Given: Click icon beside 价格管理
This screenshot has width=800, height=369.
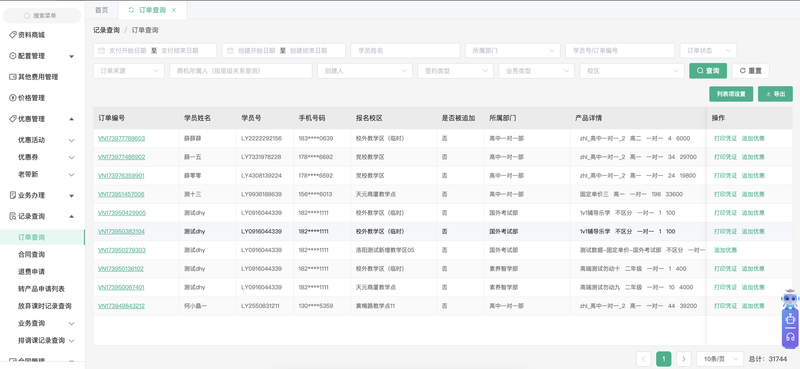Looking at the screenshot, I should click(x=13, y=97).
